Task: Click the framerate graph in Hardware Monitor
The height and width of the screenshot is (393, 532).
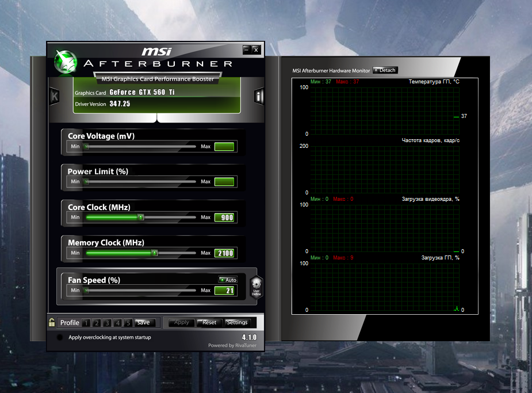Action: (385, 169)
